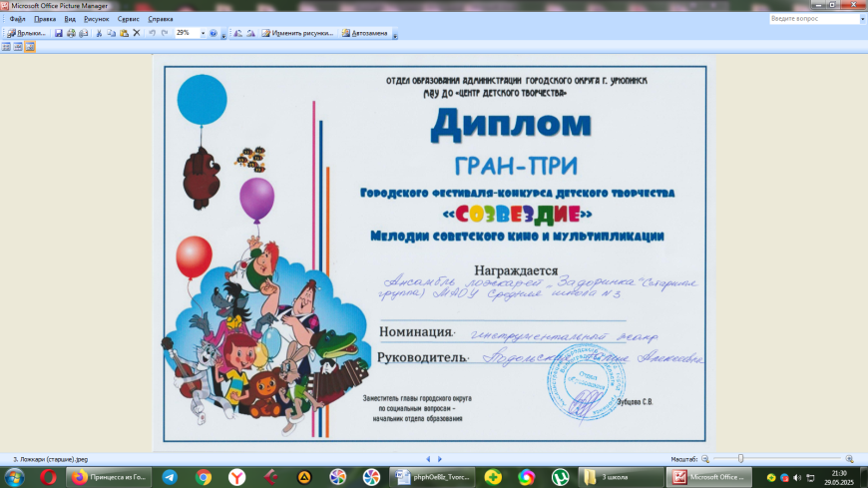Click the Copy icon in toolbar
The image size is (868, 488).
coord(112,33)
